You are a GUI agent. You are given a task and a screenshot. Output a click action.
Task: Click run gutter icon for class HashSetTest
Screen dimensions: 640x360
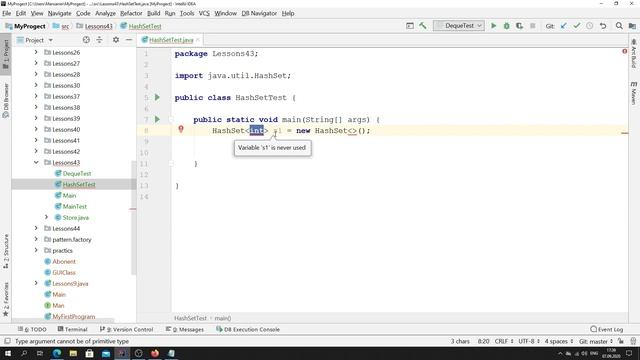click(x=157, y=98)
